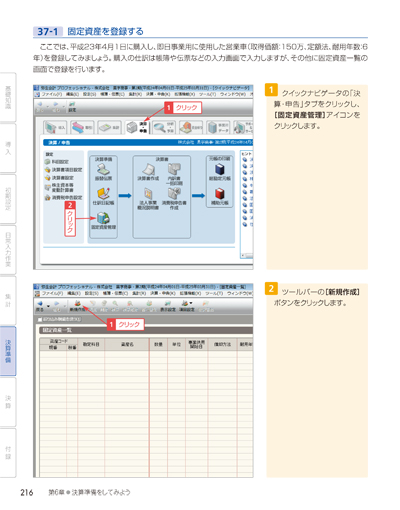
Task: Expand the back-button dropdown in the navigator toolbar
Action: point(49,107)
